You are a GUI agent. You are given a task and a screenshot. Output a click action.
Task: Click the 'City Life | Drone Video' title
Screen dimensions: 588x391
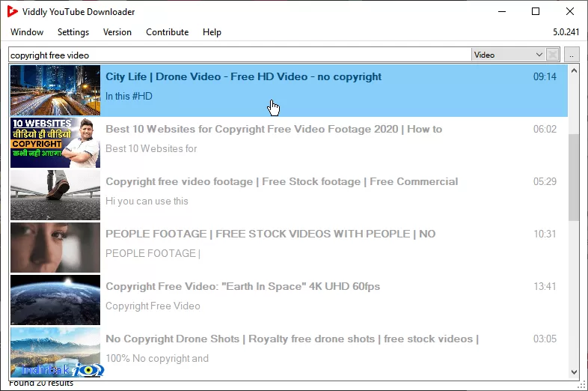(243, 76)
